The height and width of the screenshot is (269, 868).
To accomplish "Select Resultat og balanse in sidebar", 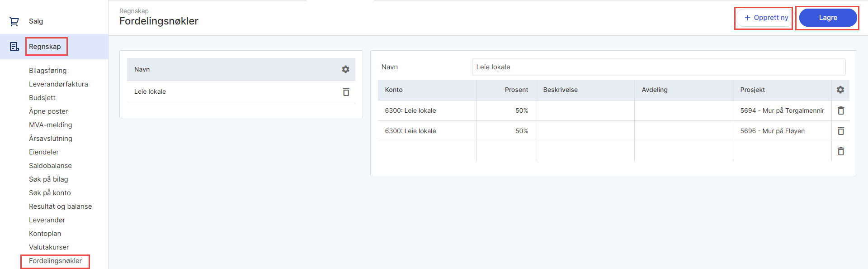I will click(x=60, y=207).
